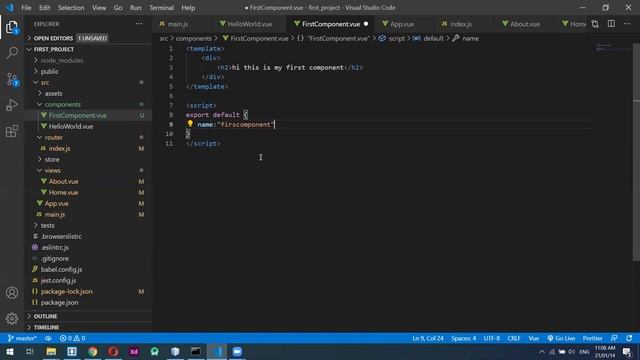
Task: Expand the tests folder
Action: pos(89,225)
